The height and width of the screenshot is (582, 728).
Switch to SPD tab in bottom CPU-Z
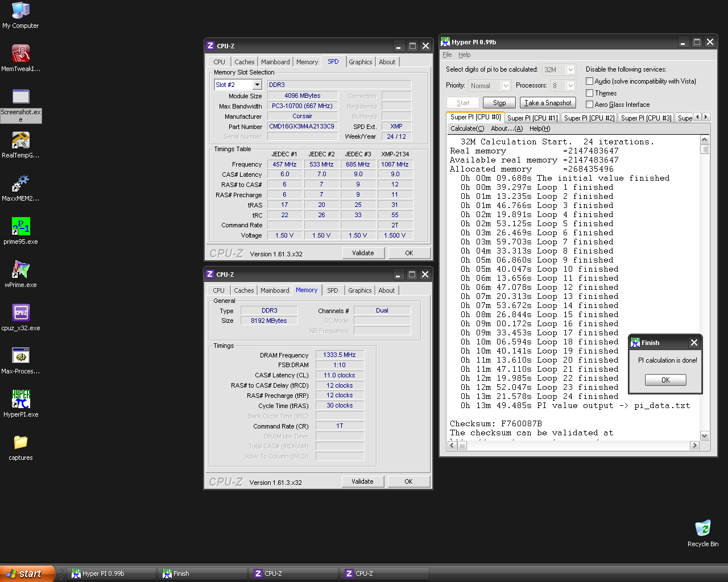click(333, 290)
